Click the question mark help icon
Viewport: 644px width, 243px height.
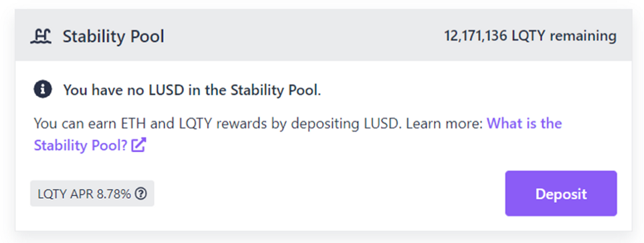pos(141,194)
